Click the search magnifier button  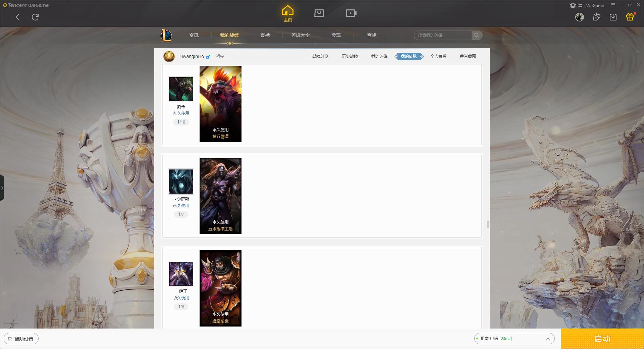point(477,35)
